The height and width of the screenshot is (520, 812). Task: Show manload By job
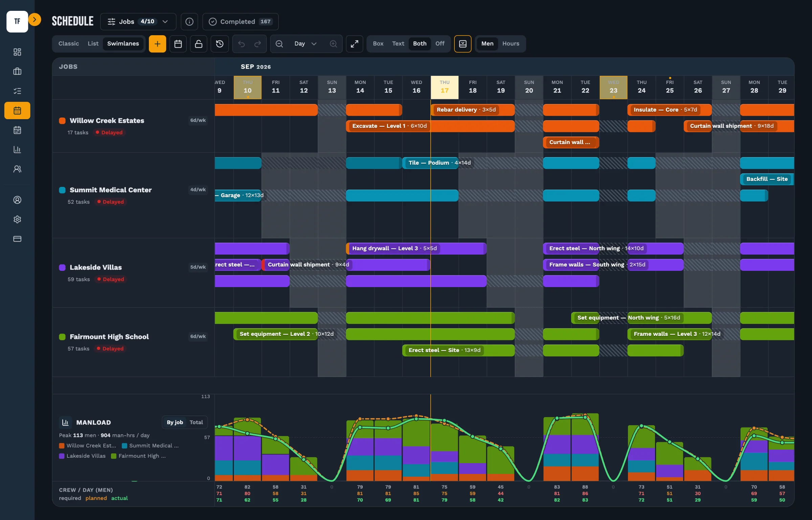(175, 422)
